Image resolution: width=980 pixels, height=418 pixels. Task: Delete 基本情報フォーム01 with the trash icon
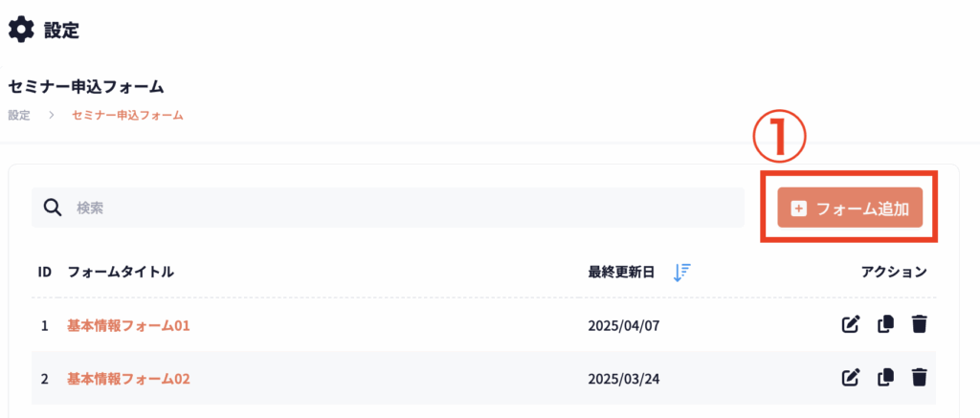click(x=920, y=325)
